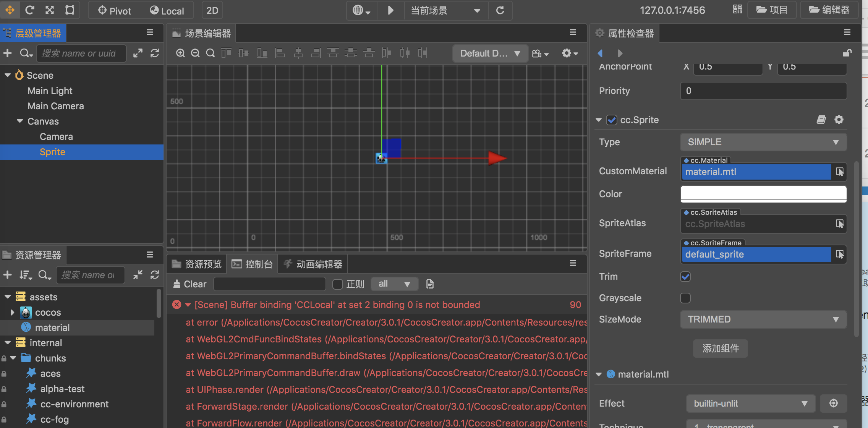
Task: Switch to the 动画编辑器 tab
Action: [x=313, y=264]
